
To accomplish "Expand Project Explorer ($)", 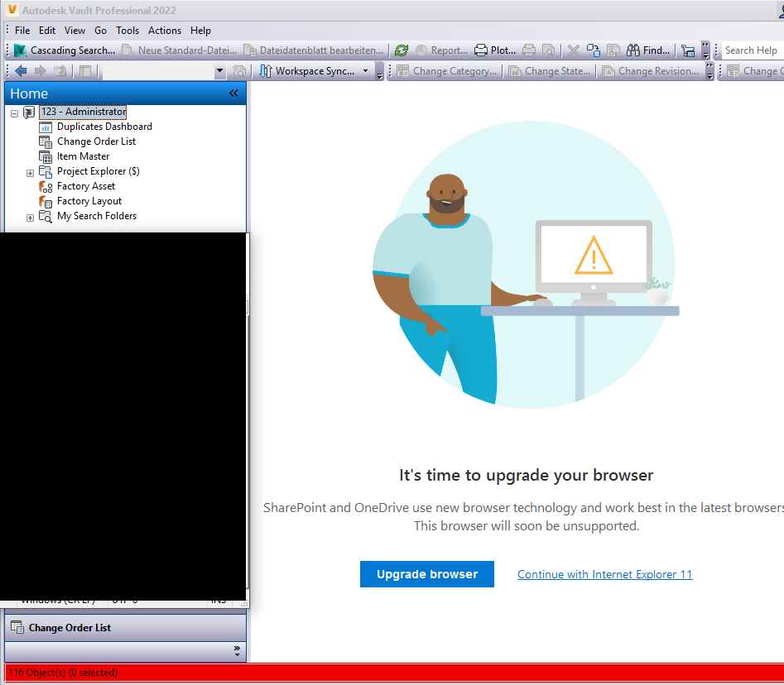I will pos(30,172).
